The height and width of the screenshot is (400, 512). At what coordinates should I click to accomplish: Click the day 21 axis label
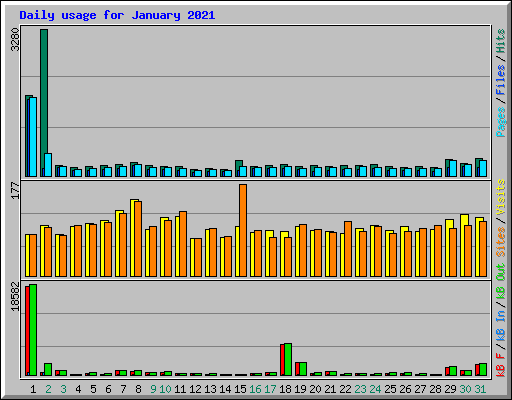[x=330, y=389]
